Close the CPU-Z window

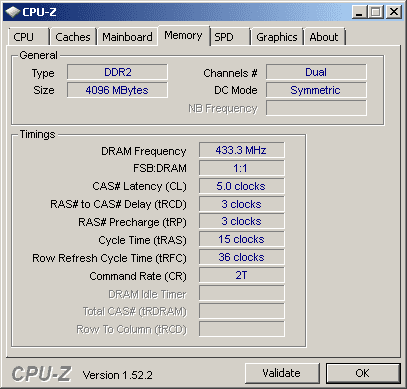pyautogui.click(x=394, y=12)
